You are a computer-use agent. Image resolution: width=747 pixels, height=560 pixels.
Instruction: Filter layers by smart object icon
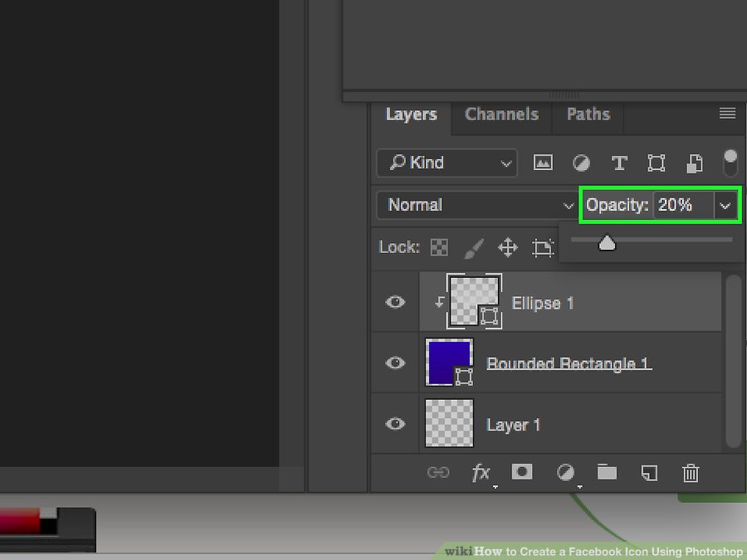[694, 163]
